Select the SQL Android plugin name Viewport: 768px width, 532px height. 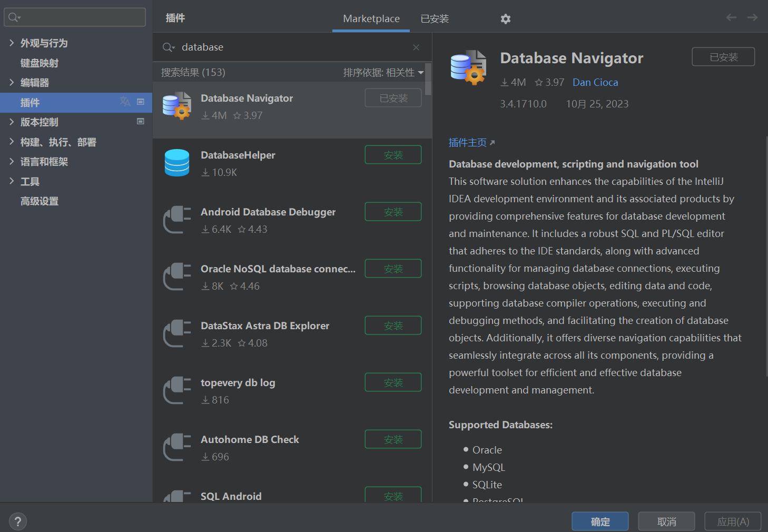(231, 496)
